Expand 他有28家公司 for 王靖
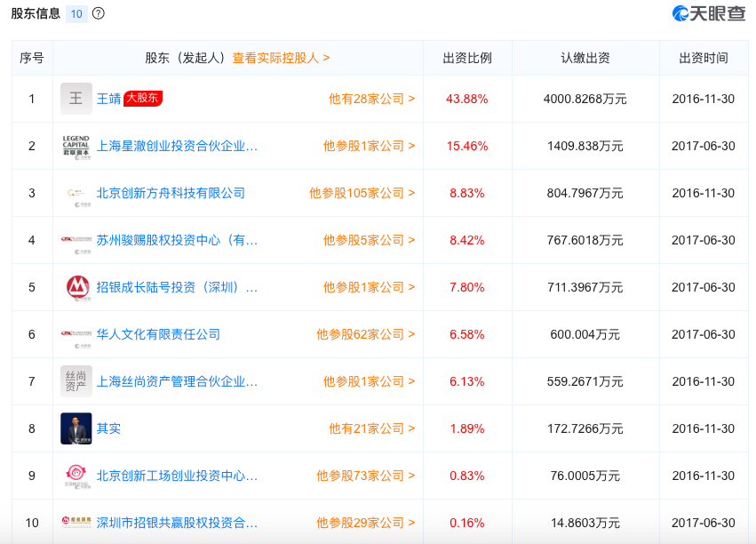 pos(371,99)
